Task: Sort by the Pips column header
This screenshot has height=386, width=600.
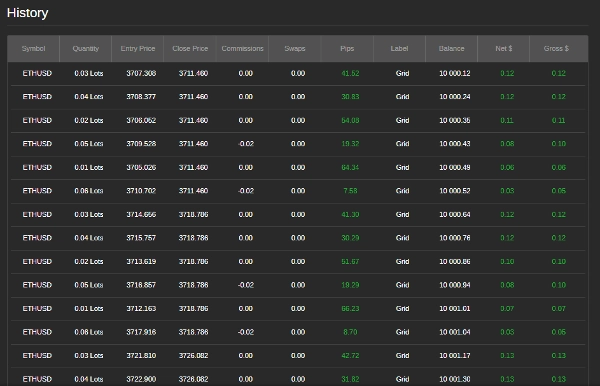Action: point(347,49)
